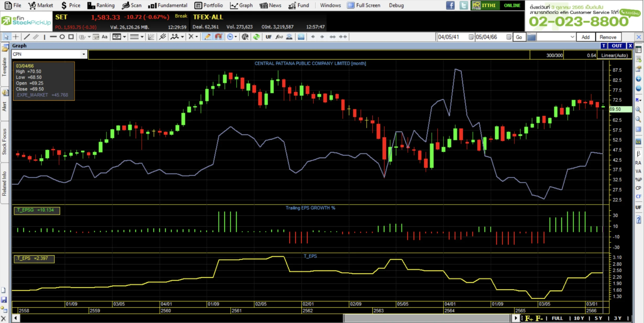Click the color palette icon
This screenshot has width=644, height=323.
coord(245,37)
